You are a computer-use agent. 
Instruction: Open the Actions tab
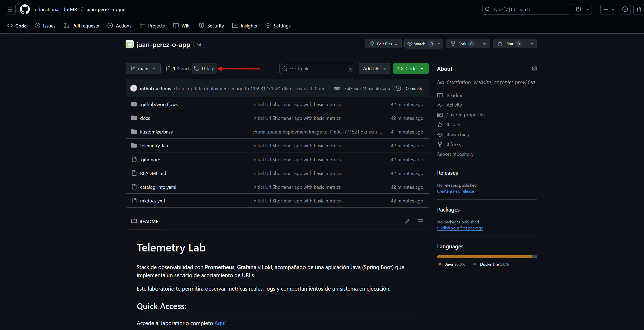coord(119,26)
